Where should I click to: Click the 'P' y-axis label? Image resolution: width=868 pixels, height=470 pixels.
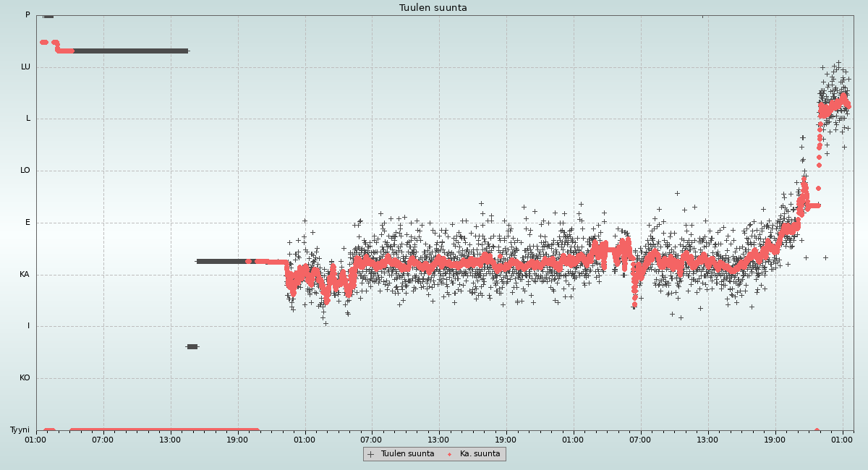click(x=27, y=15)
